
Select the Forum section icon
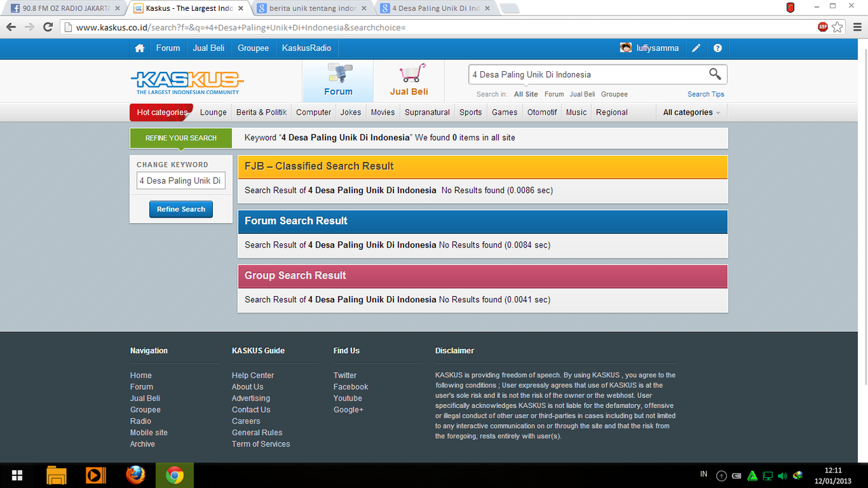point(338,80)
